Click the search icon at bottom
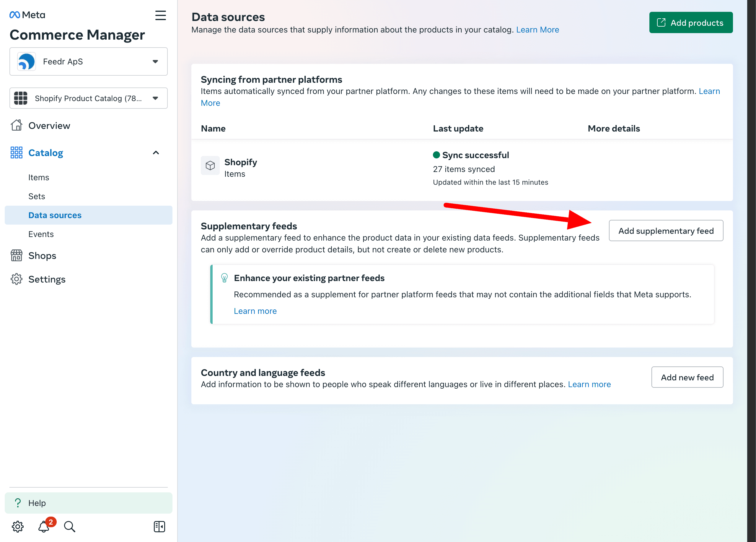Screen dimensions: 756x542 69,526
